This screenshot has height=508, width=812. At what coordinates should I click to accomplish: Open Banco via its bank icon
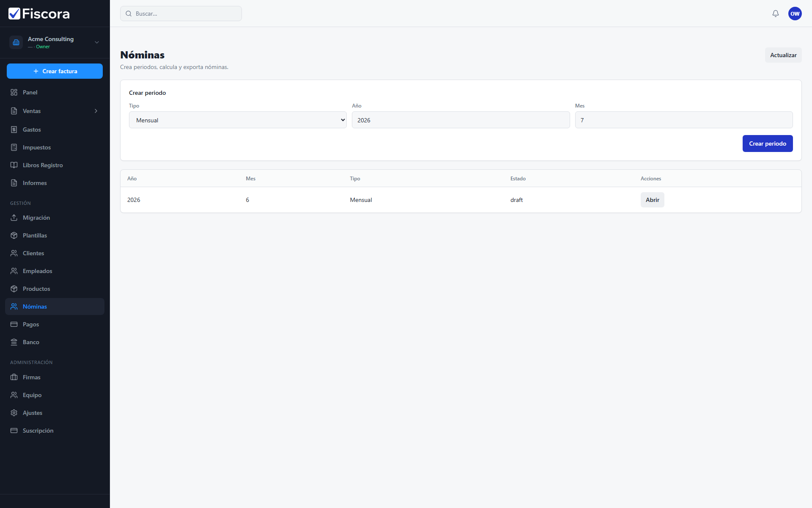pos(14,342)
